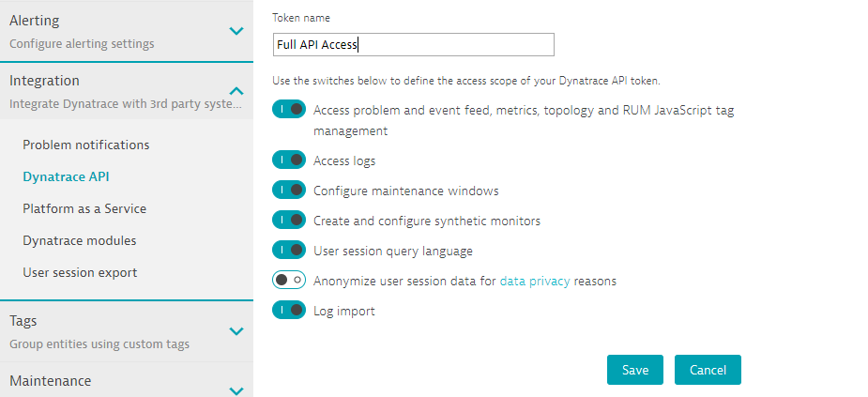Disable Configure maintenance windows switch

point(289,191)
